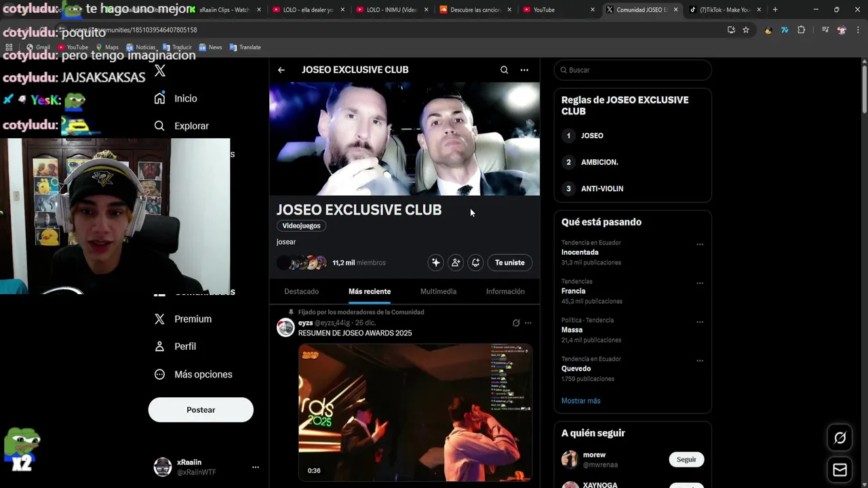Open options for Quevedo trend

700,361
